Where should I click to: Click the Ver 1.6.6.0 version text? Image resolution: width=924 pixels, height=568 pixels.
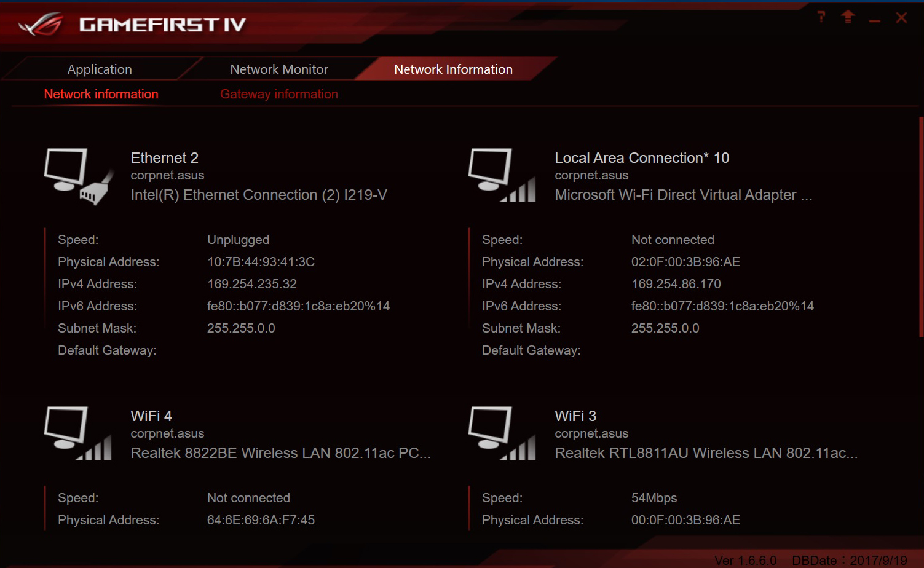tap(746, 560)
